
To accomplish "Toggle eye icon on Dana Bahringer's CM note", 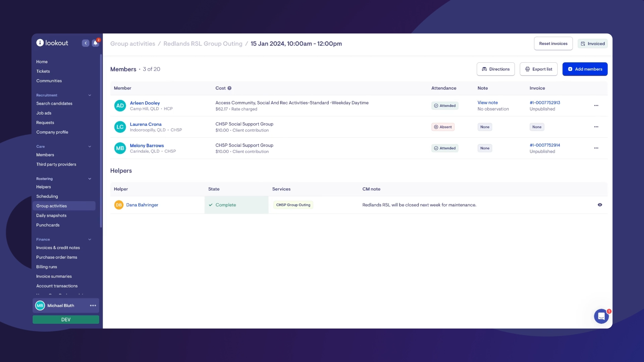I will [600, 205].
